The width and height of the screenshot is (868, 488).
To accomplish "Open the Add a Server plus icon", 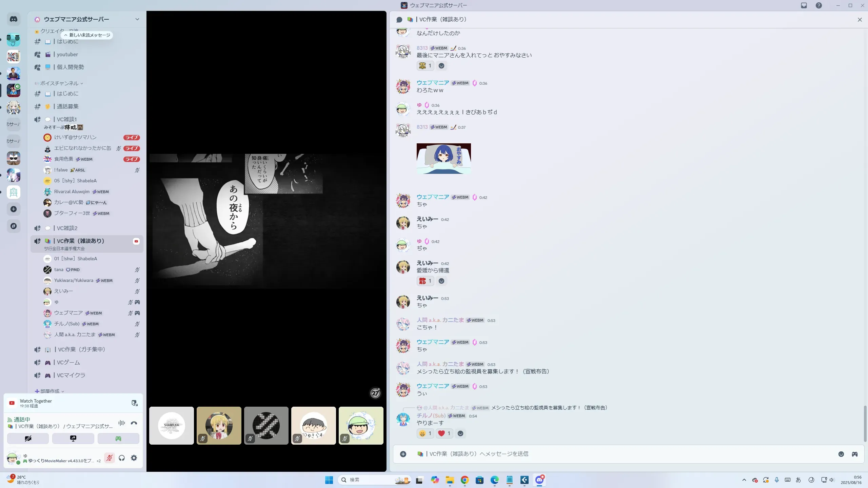I will pos(14,209).
